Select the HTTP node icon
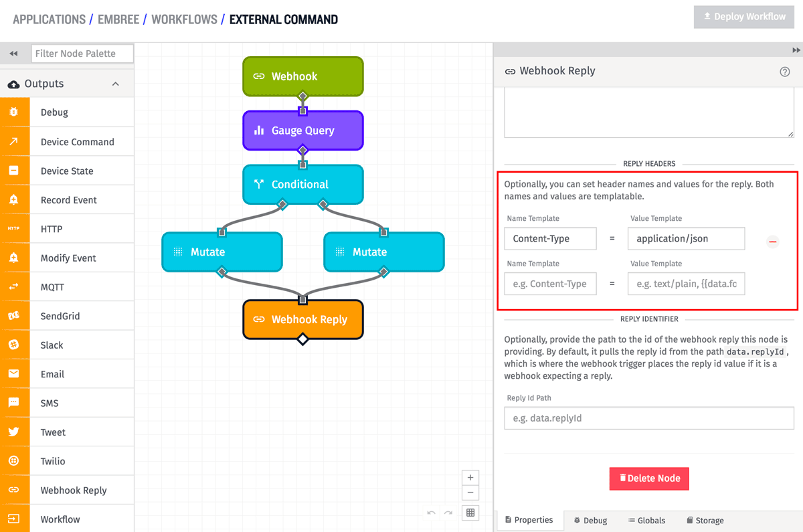The height and width of the screenshot is (532, 803). tap(14, 229)
